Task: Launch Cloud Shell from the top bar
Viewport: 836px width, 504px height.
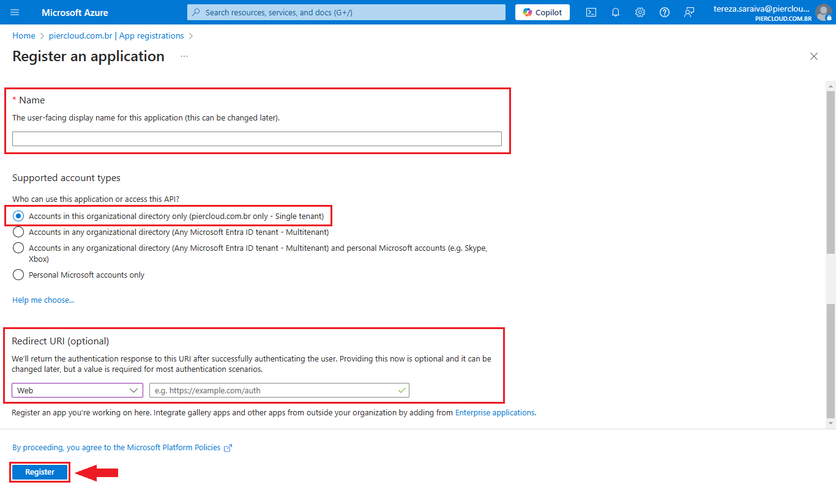Action: tap(591, 12)
